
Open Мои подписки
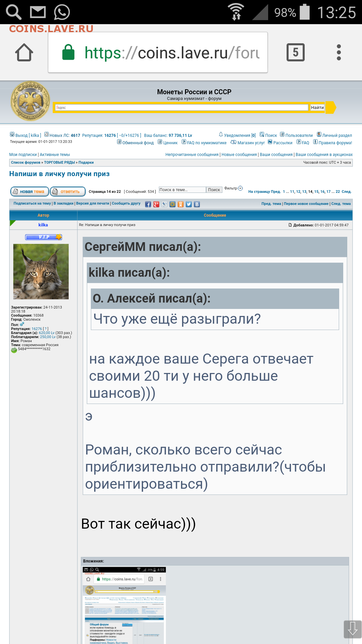(x=23, y=155)
